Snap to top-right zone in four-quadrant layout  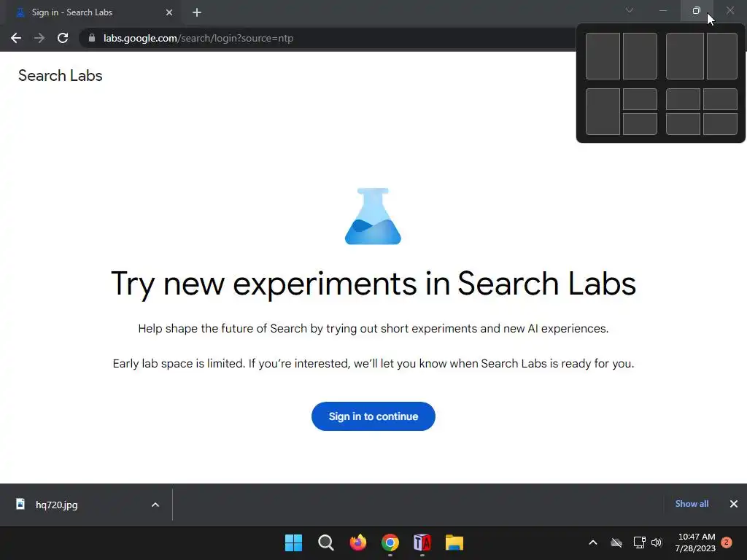720,99
